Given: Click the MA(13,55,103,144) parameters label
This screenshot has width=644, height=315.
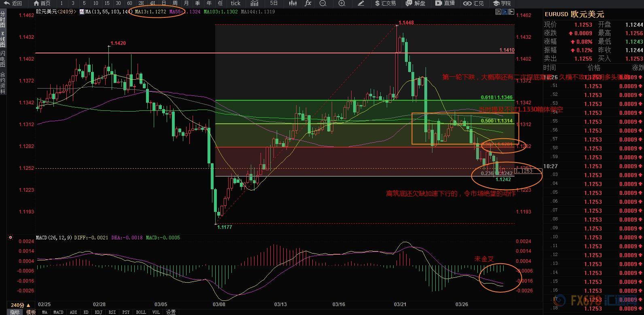Looking at the screenshot, I should [109, 12].
